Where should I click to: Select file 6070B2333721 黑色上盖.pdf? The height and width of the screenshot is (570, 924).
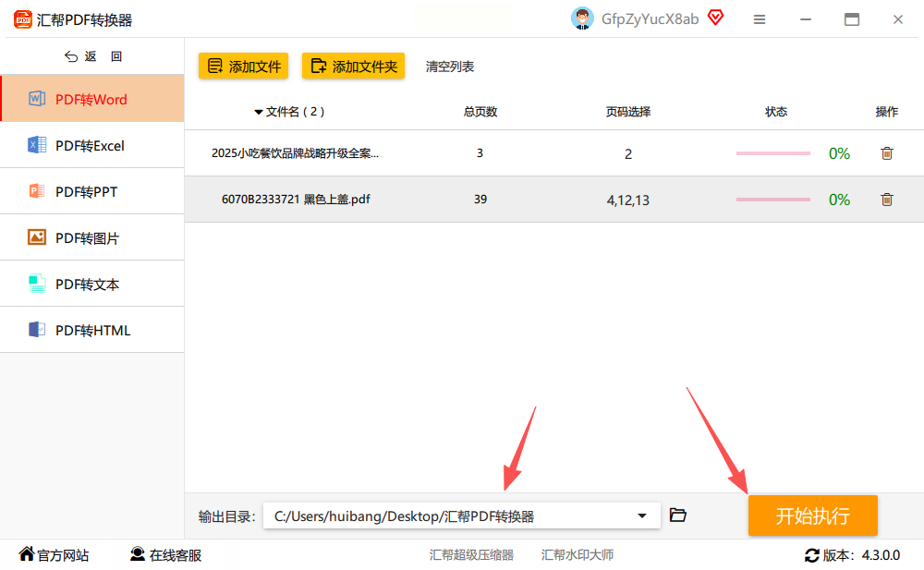[x=296, y=200]
